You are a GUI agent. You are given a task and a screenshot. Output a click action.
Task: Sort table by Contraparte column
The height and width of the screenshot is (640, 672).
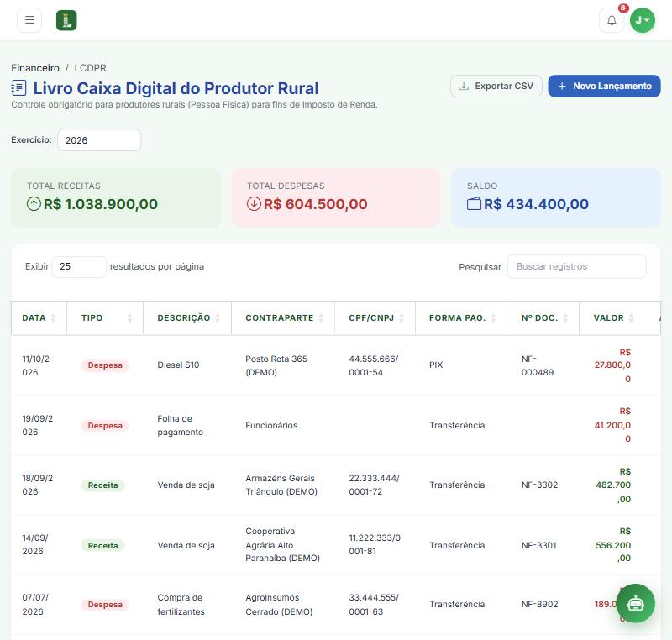point(283,317)
